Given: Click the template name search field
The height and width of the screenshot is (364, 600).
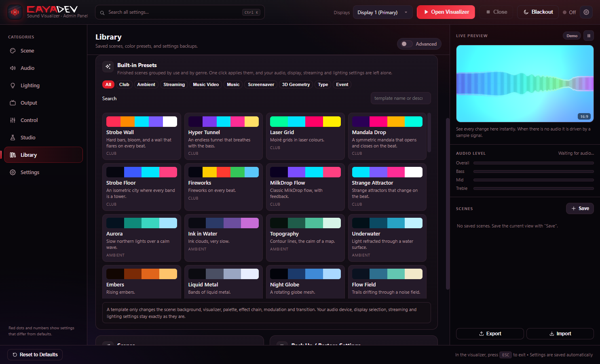Looking at the screenshot, I should click(x=401, y=98).
